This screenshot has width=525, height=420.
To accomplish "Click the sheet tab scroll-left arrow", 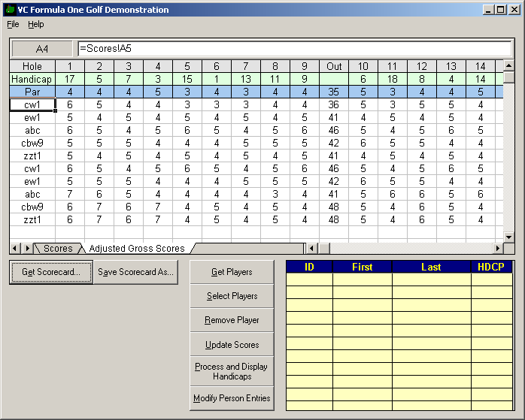I will pyautogui.click(x=16, y=248).
